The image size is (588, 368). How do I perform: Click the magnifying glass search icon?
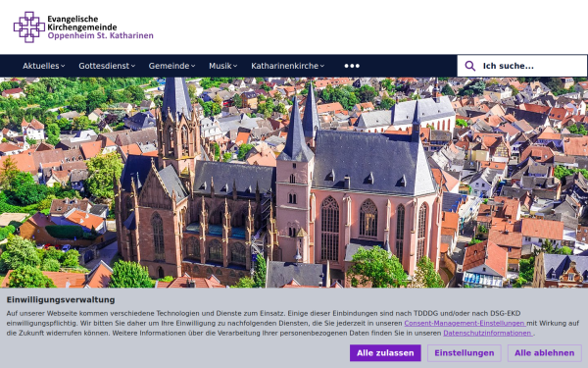pyautogui.click(x=469, y=66)
